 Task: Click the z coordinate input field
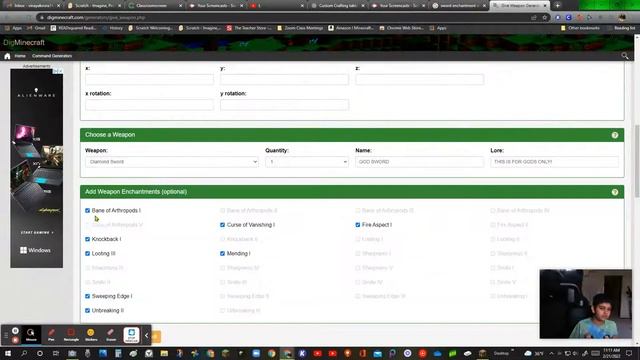click(x=420, y=80)
